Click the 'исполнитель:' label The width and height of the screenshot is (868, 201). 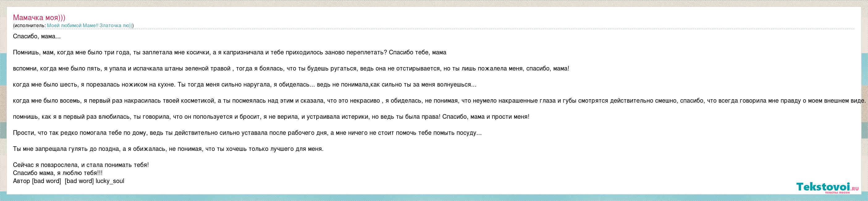[x=30, y=26]
